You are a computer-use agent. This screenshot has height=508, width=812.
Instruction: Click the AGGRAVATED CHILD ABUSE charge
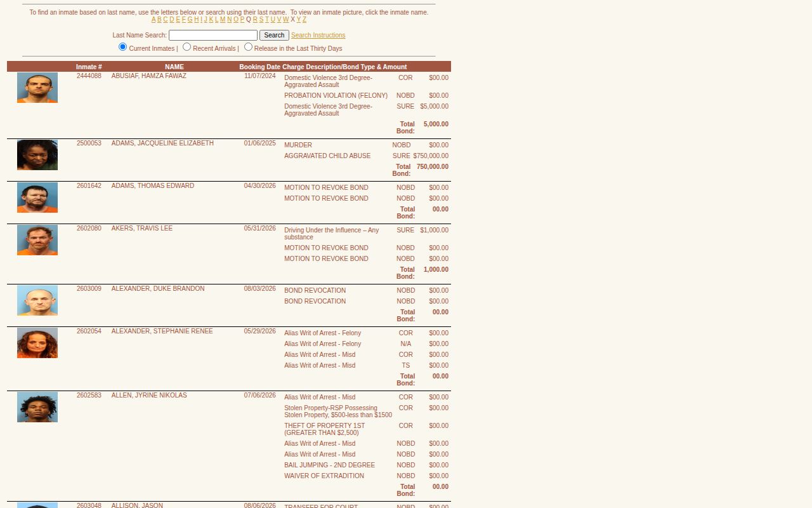click(x=327, y=156)
